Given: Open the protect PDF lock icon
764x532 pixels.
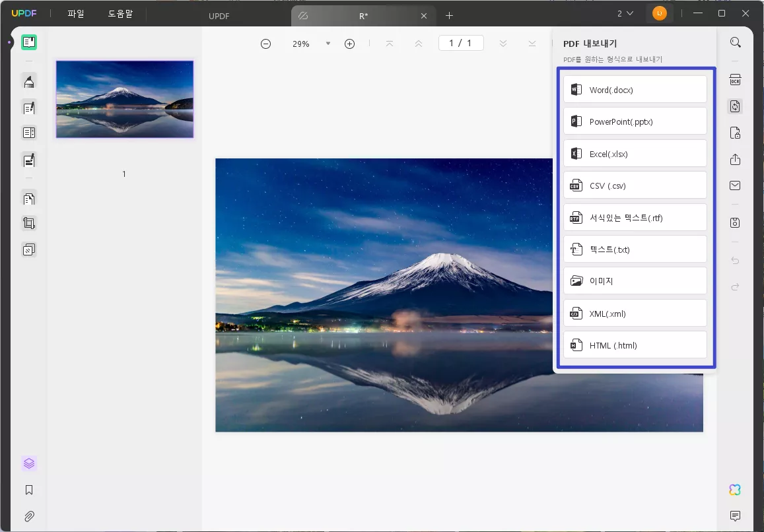Looking at the screenshot, I should click(x=735, y=133).
